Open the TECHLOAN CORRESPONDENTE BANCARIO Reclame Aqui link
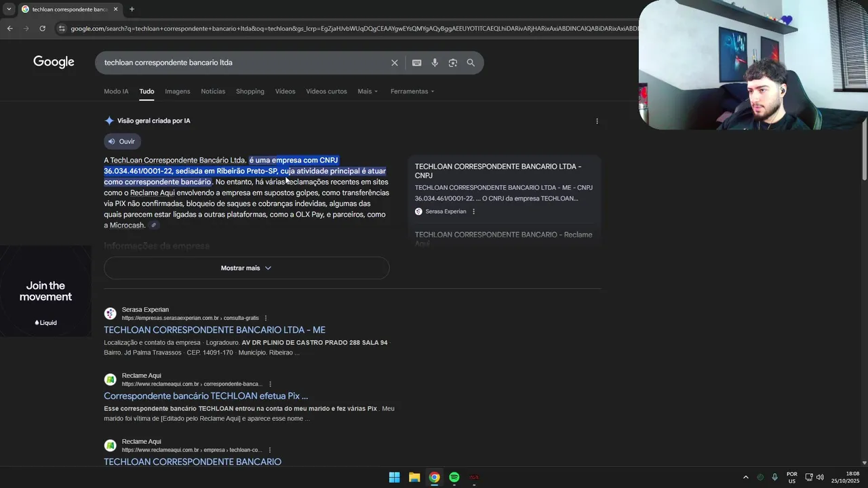868x488 pixels. (193, 462)
